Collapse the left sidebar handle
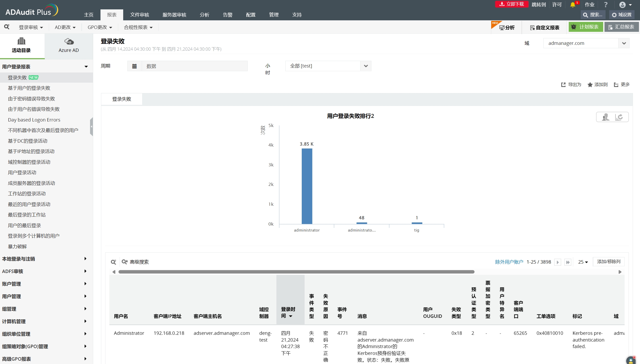This screenshot has width=640, height=364. coord(91,126)
